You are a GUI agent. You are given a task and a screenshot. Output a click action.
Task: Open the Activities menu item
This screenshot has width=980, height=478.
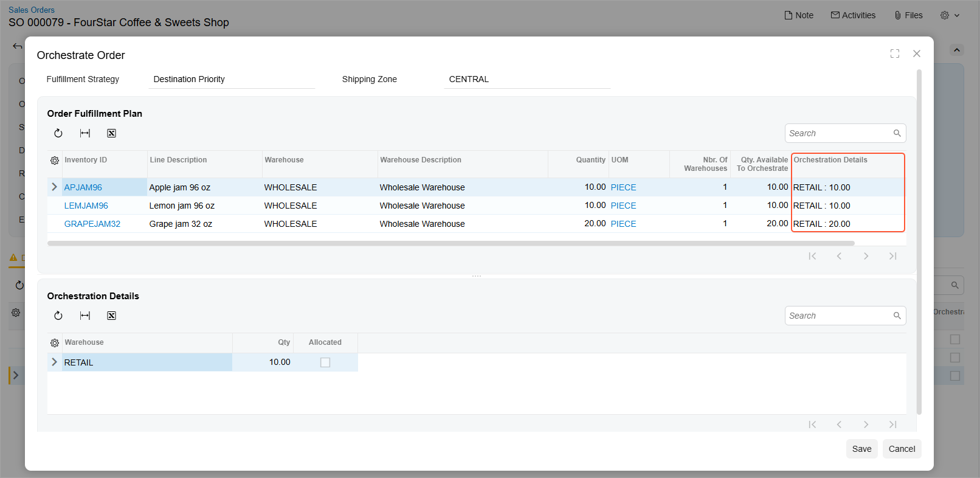point(853,15)
